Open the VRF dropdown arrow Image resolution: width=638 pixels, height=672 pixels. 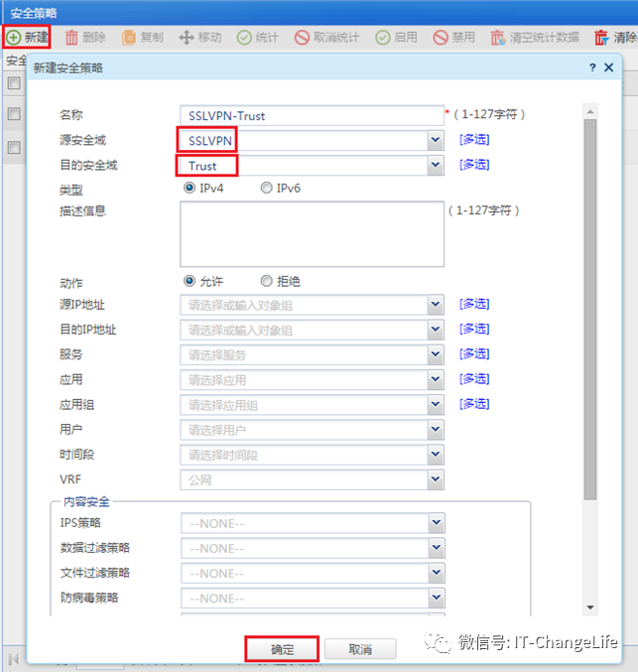click(436, 479)
